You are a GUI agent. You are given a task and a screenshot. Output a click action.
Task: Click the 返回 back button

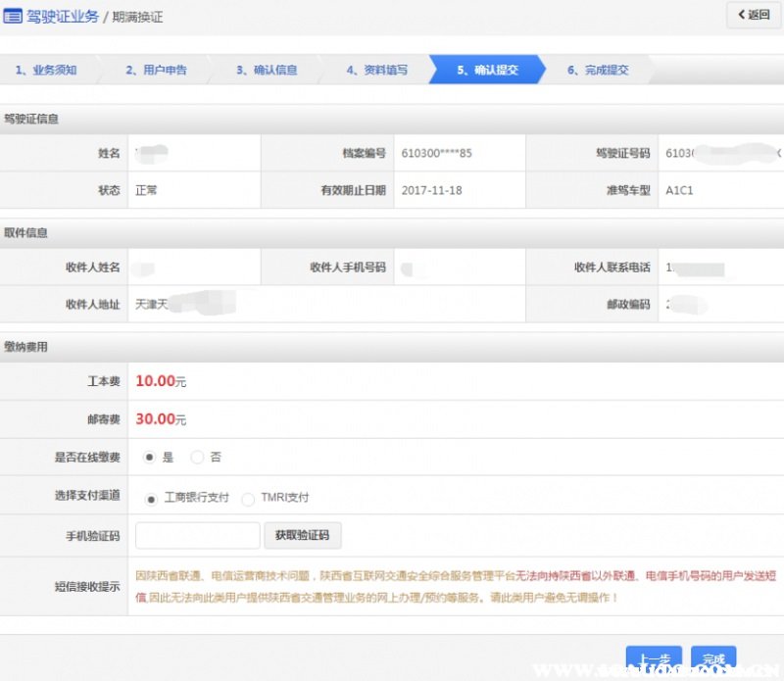point(753,15)
